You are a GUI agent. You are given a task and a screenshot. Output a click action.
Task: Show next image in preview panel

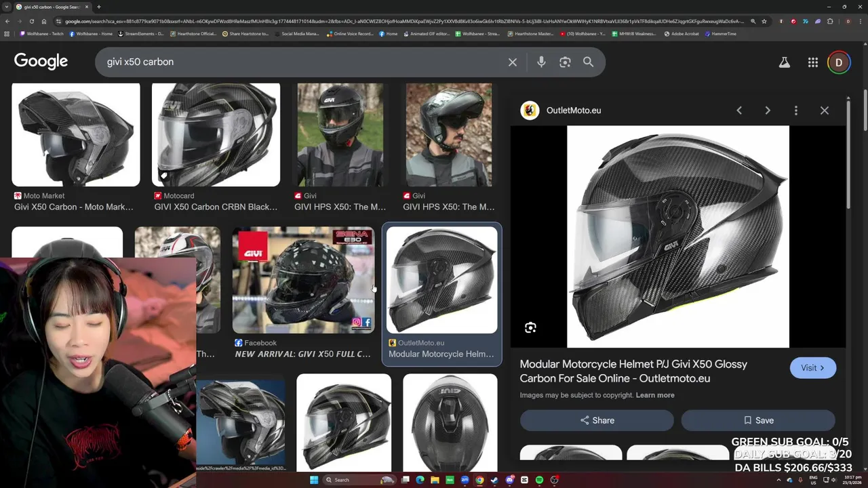[768, 110]
